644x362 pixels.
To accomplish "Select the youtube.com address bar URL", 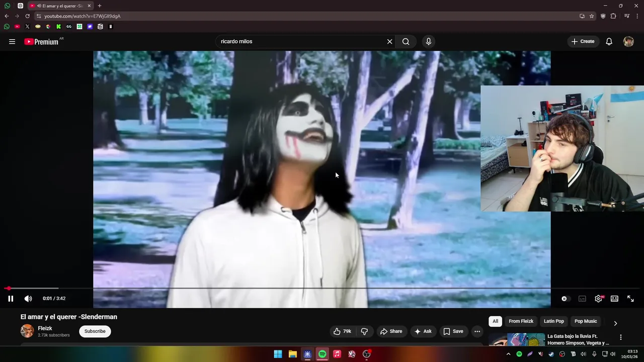I will click(x=83, y=16).
